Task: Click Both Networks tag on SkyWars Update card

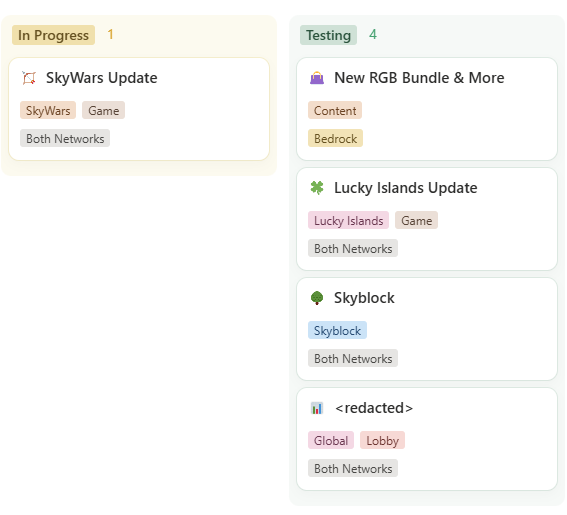Action: point(65,139)
